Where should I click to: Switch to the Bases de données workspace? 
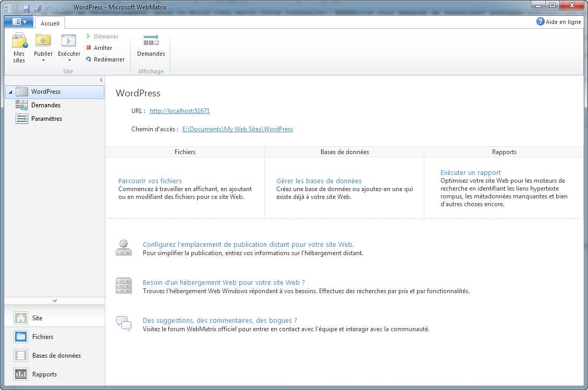coord(56,356)
